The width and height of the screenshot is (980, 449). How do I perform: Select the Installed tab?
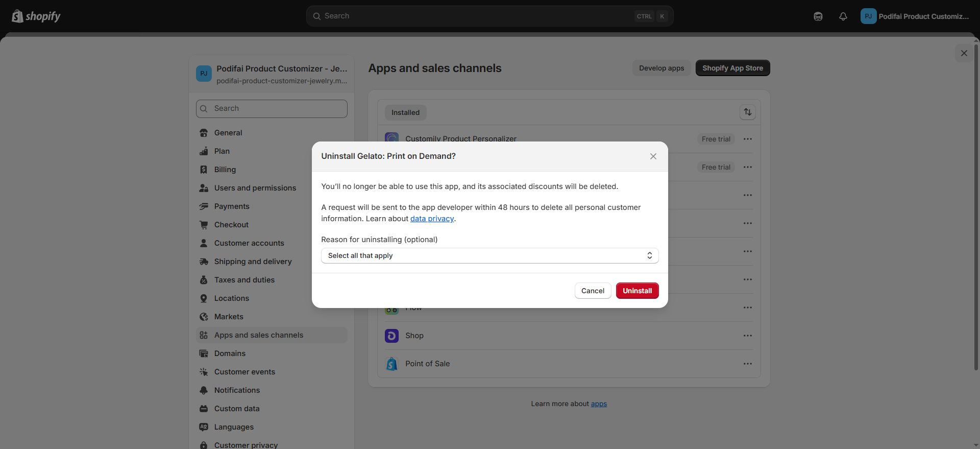click(405, 112)
